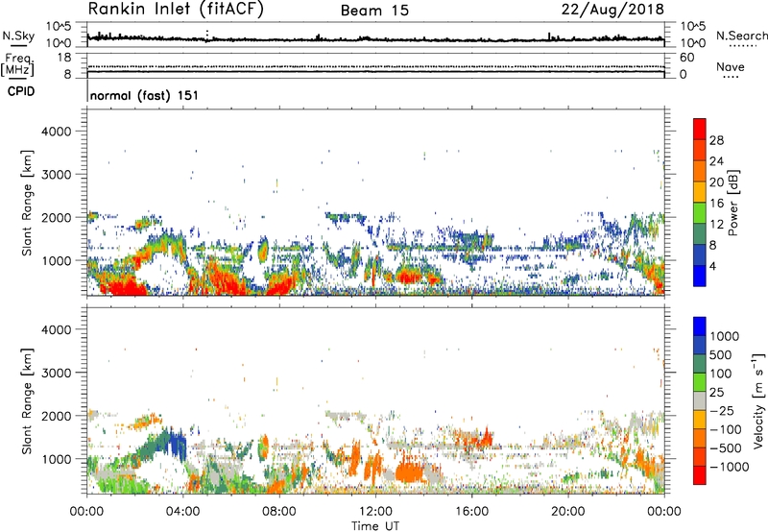Click "2000" tick on the velocity panel
The height and width of the screenshot is (532, 768).
[57, 416]
